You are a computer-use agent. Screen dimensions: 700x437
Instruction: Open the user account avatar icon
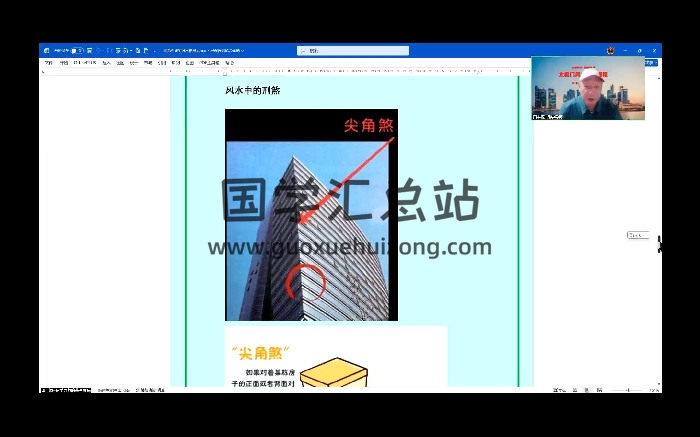(609, 49)
